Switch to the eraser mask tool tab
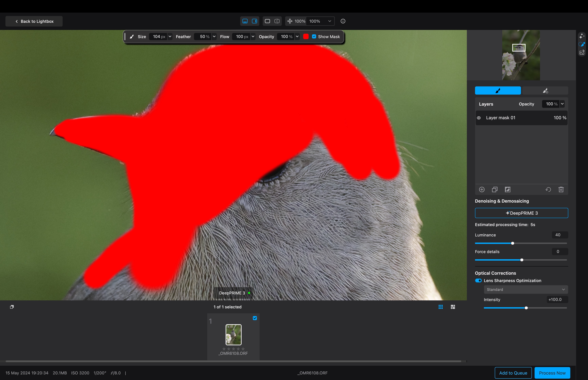Viewport: 588px width, 380px height. (545, 90)
